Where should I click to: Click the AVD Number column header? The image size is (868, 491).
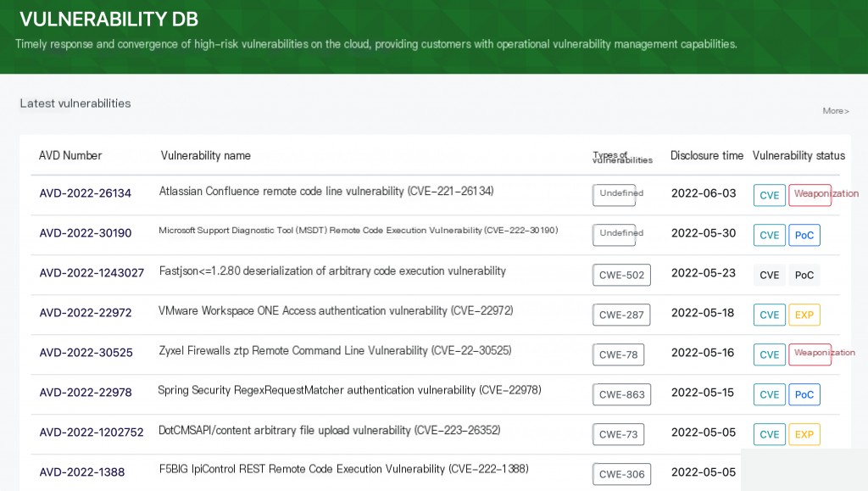70,155
